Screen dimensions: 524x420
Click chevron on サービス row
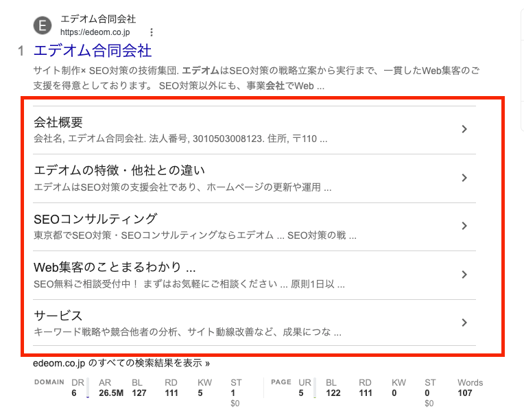tap(464, 323)
